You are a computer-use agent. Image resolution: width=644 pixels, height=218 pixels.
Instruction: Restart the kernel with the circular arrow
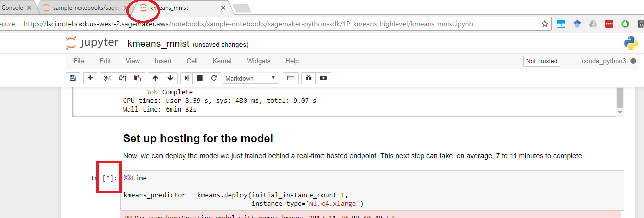click(x=214, y=78)
